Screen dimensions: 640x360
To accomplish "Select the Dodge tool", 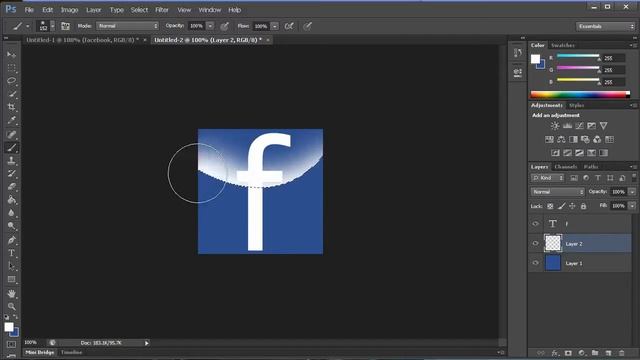I will [11, 226].
